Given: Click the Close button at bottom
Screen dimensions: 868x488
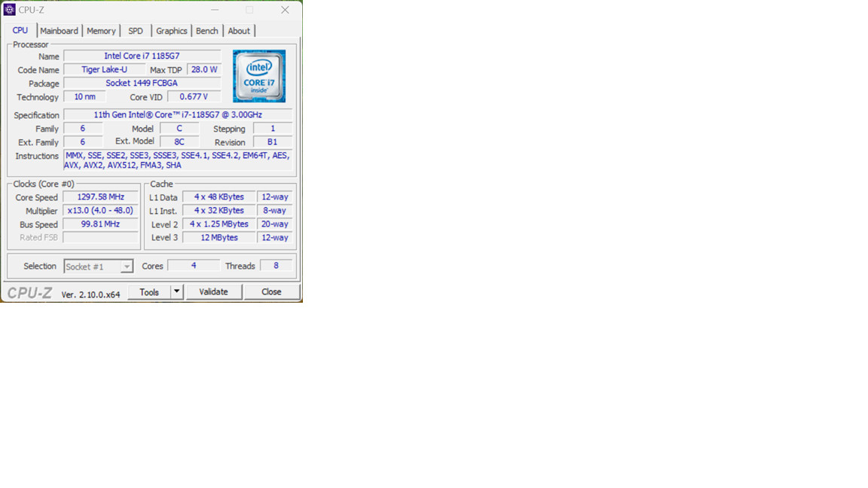Looking at the screenshot, I should tap(272, 291).
